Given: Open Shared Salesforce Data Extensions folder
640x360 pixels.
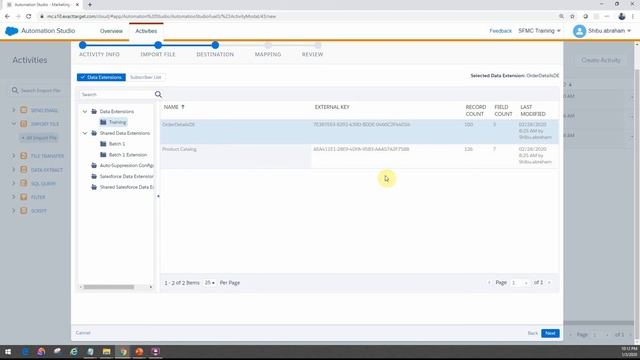Looking at the screenshot, I should (127, 187).
